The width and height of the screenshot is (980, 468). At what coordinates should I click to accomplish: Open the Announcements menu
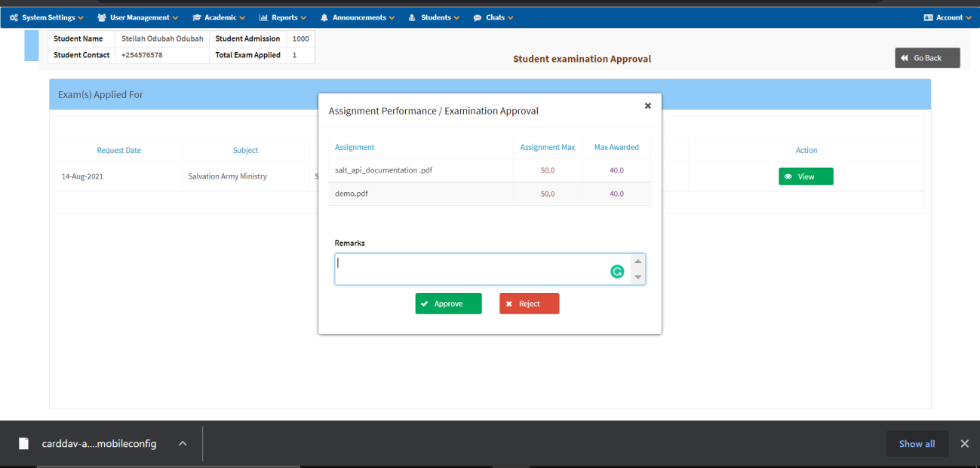tap(359, 17)
